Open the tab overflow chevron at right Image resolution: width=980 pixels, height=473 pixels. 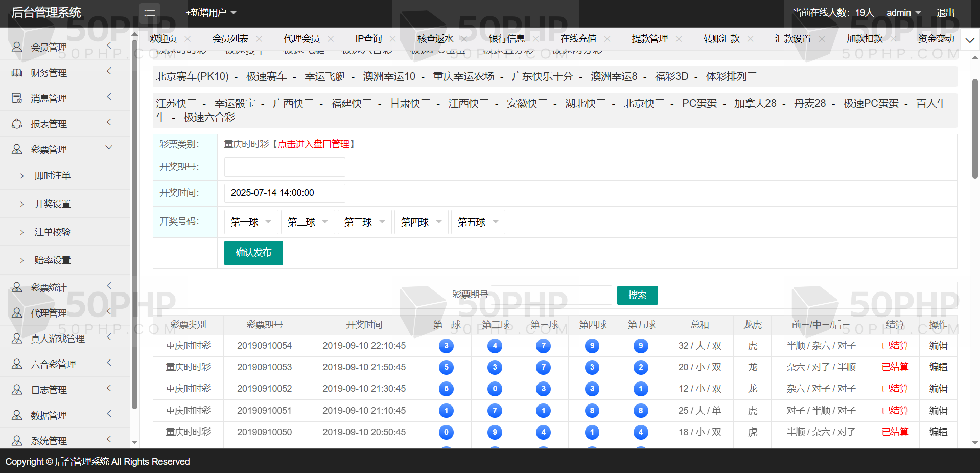click(x=969, y=40)
